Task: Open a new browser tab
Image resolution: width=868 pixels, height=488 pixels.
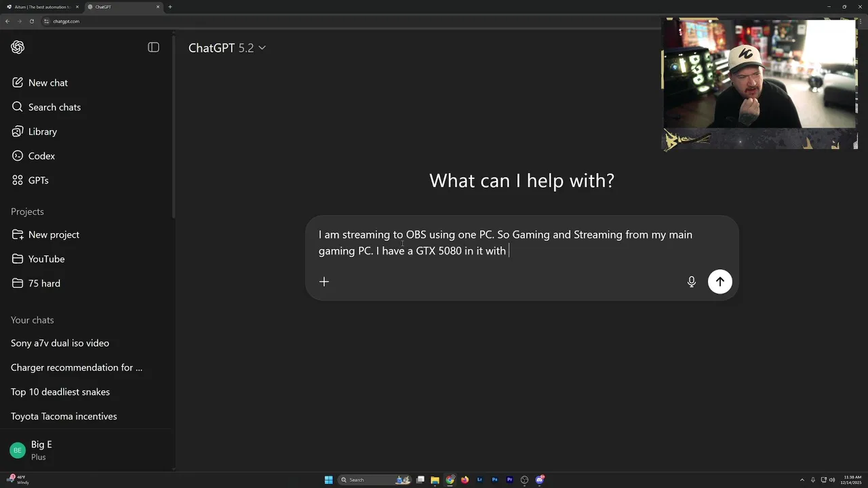Action: click(x=170, y=7)
